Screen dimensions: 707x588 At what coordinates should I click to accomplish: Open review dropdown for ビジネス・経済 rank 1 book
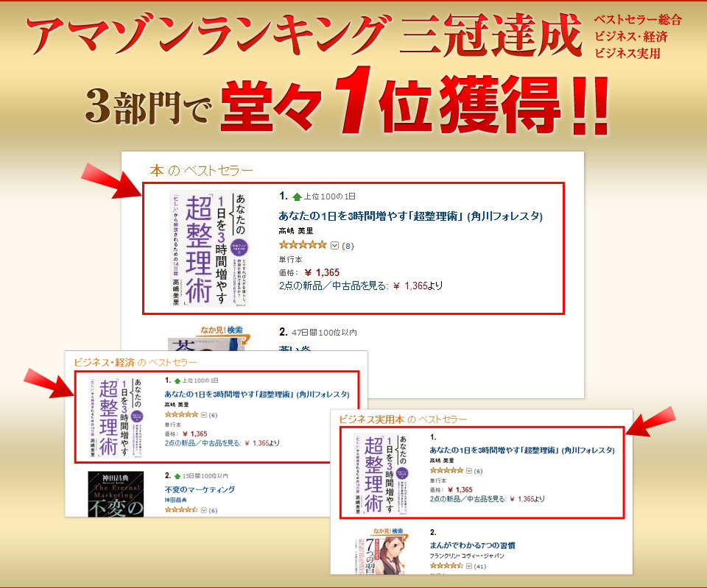204,415
